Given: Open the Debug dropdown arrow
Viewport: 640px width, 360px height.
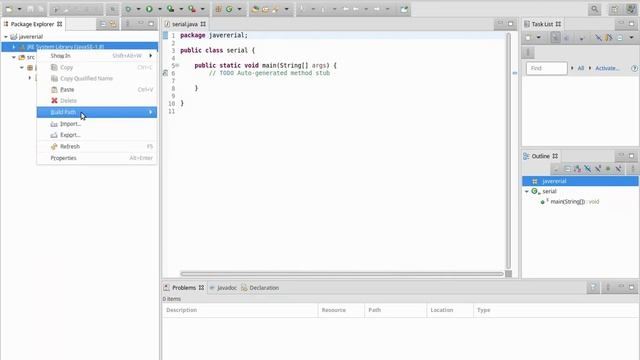Looking at the screenshot, I should [x=138, y=9].
